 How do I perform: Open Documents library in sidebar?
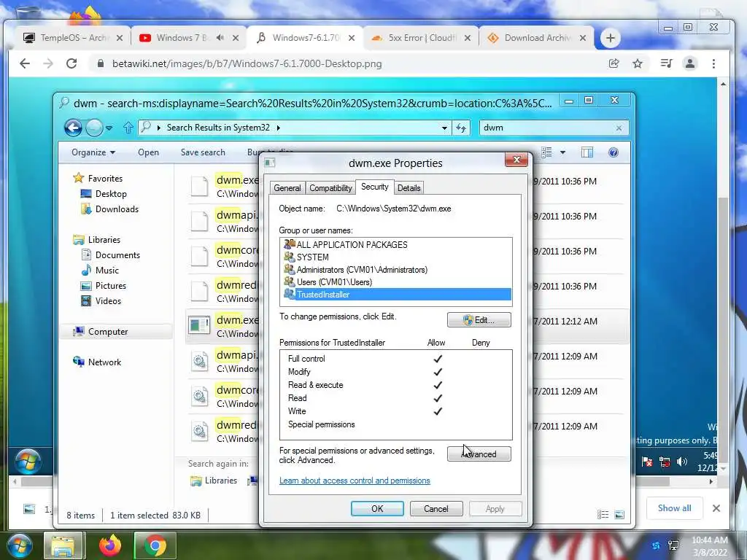[x=111, y=254]
